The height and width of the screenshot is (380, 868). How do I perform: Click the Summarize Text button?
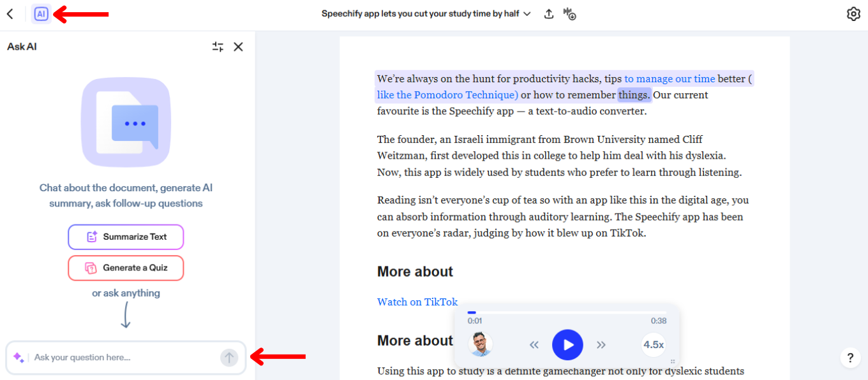click(126, 237)
